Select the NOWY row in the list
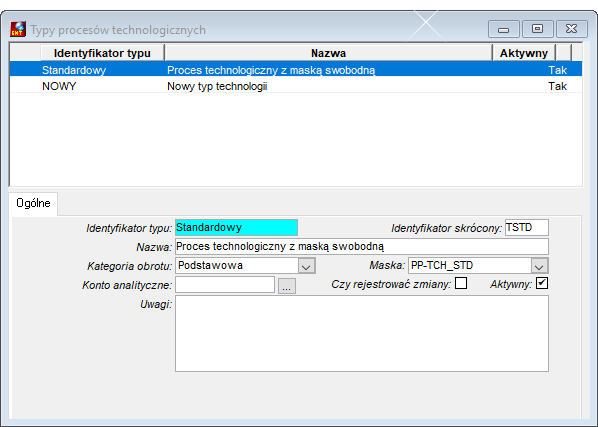Viewport: 598px width, 427px height. (296, 86)
